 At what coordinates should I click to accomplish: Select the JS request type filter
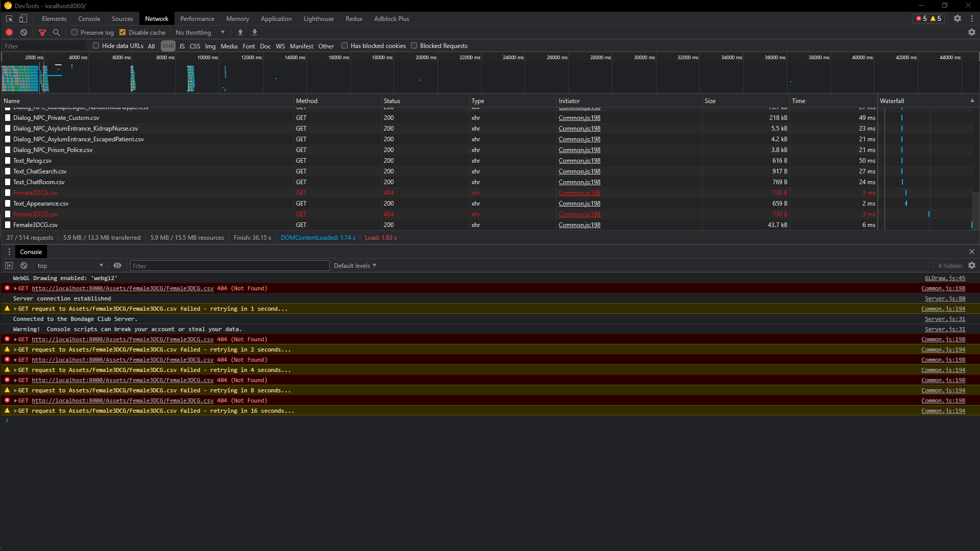coord(182,46)
